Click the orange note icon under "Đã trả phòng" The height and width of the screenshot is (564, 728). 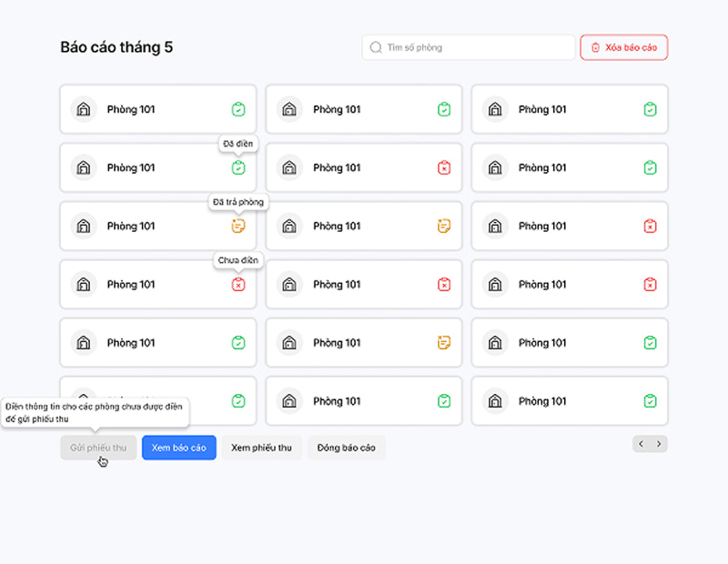(x=238, y=227)
